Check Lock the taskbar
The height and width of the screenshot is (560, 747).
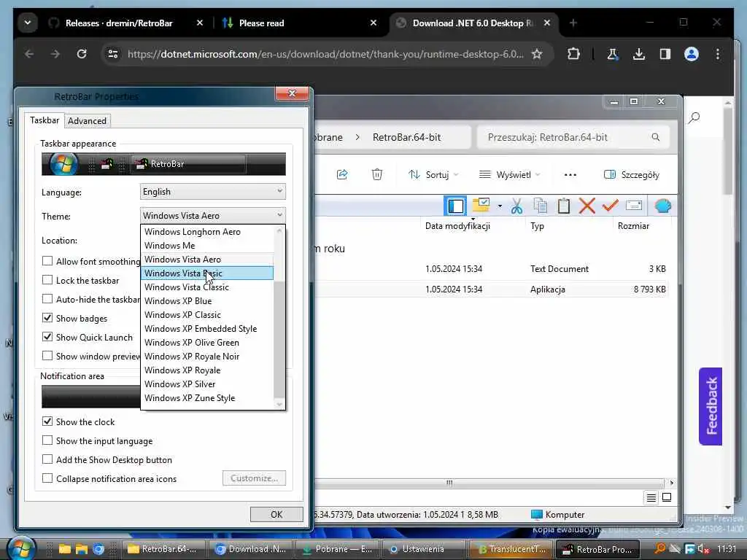[x=47, y=280]
